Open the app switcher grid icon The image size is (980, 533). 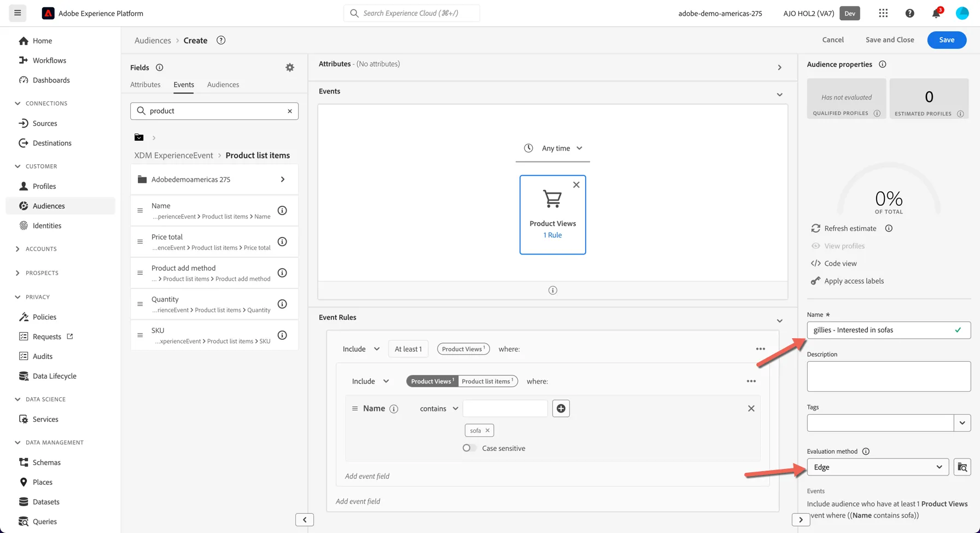tap(883, 13)
